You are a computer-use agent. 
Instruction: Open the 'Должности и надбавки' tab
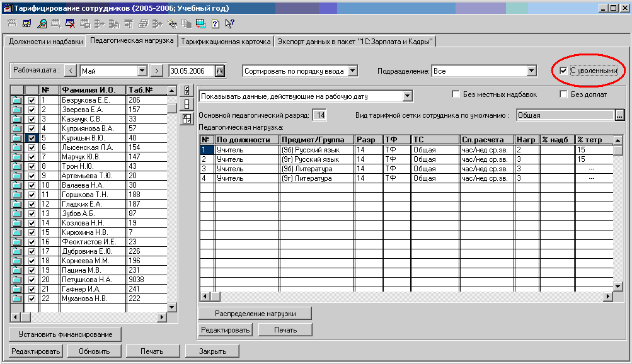click(x=45, y=42)
